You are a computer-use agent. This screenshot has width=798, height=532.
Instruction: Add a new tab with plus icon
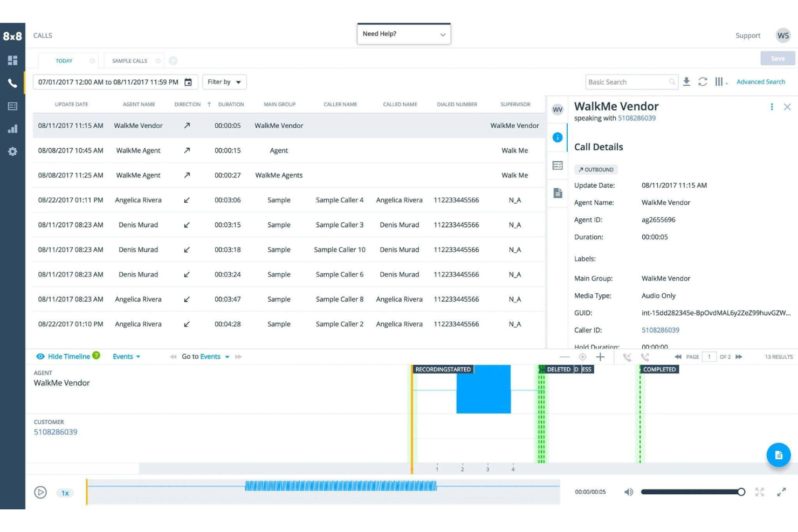pyautogui.click(x=173, y=61)
